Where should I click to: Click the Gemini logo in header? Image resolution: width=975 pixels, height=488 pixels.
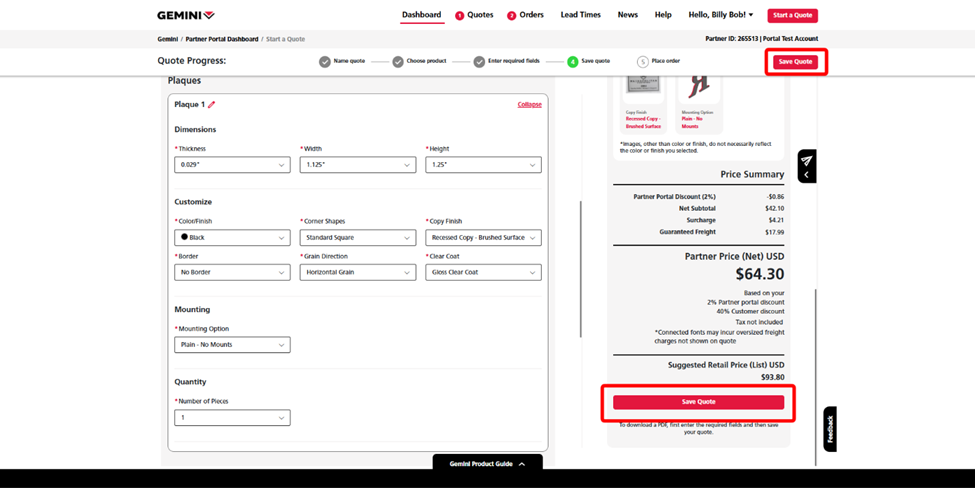click(x=185, y=15)
